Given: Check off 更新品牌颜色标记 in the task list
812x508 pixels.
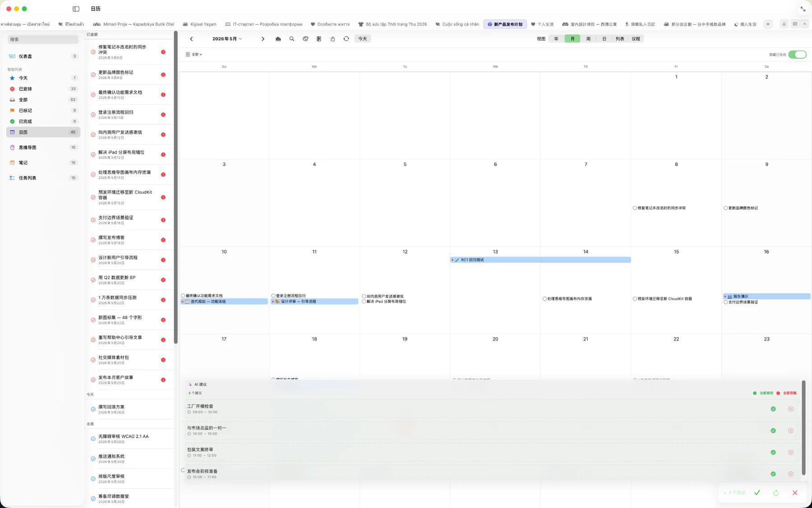Looking at the screenshot, I should (x=93, y=75).
